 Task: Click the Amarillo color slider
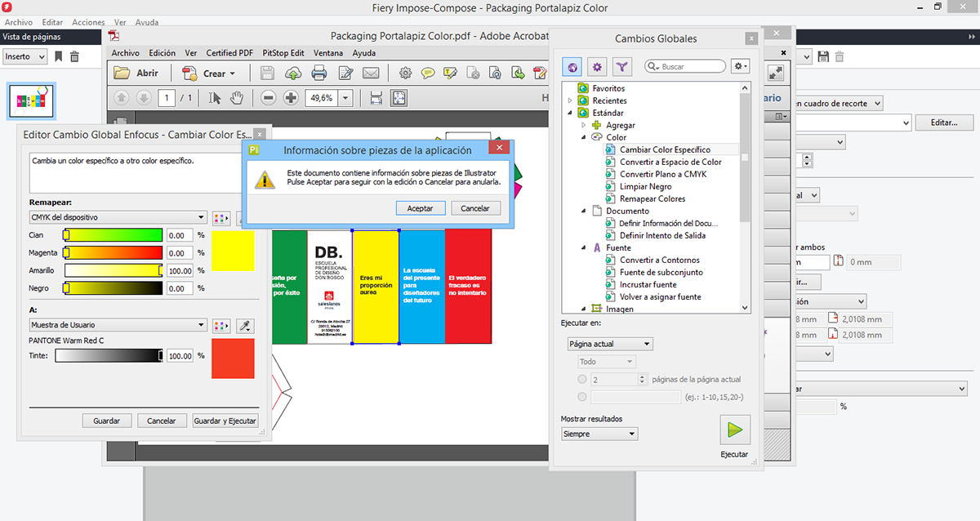point(114,270)
